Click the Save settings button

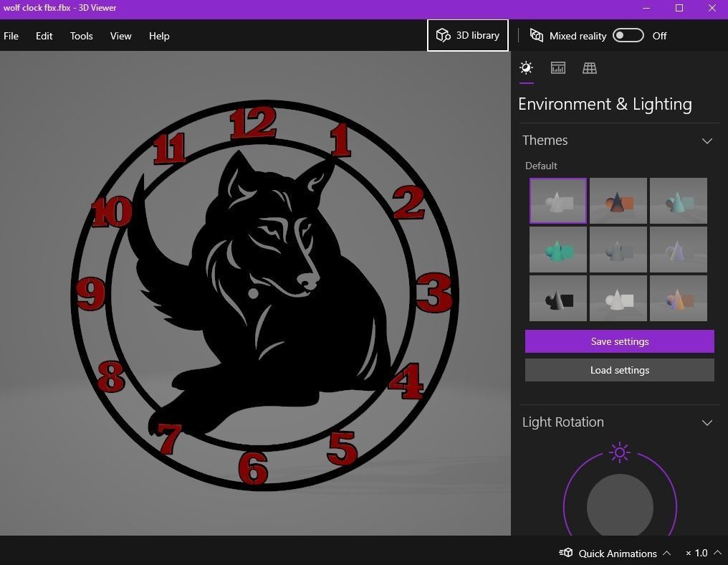pos(619,341)
